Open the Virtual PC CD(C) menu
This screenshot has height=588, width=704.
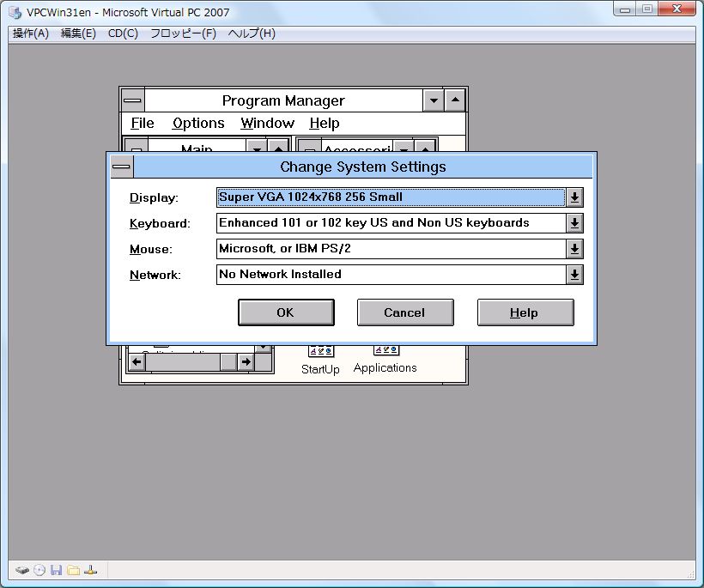(123, 33)
